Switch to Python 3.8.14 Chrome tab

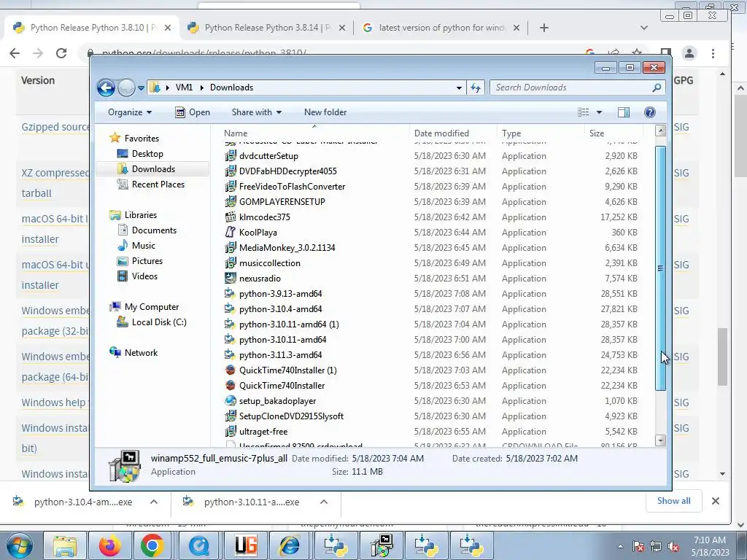pos(267,28)
